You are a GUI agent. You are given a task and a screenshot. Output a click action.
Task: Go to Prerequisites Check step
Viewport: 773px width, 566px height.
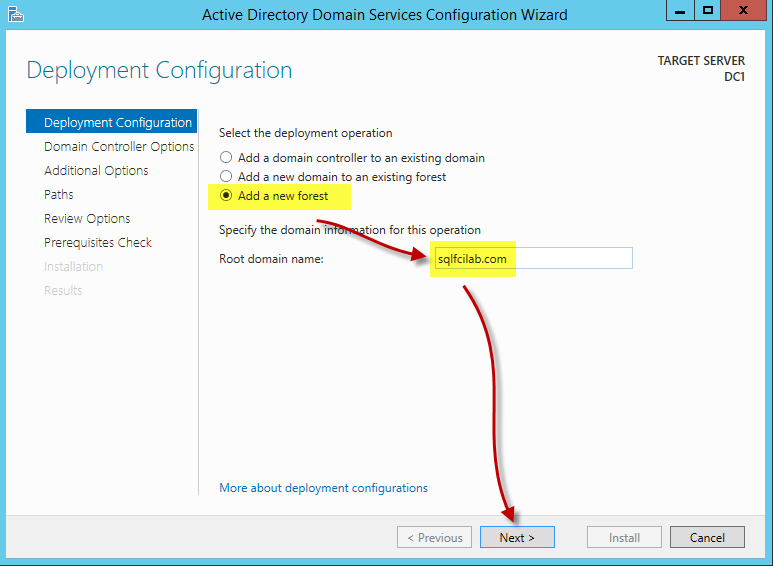(x=98, y=243)
